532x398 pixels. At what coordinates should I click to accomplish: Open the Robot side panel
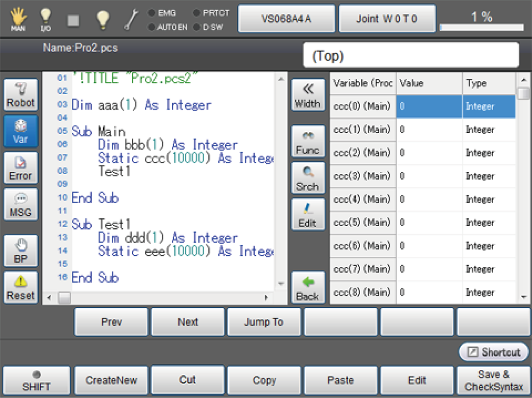[x=21, y=95]
